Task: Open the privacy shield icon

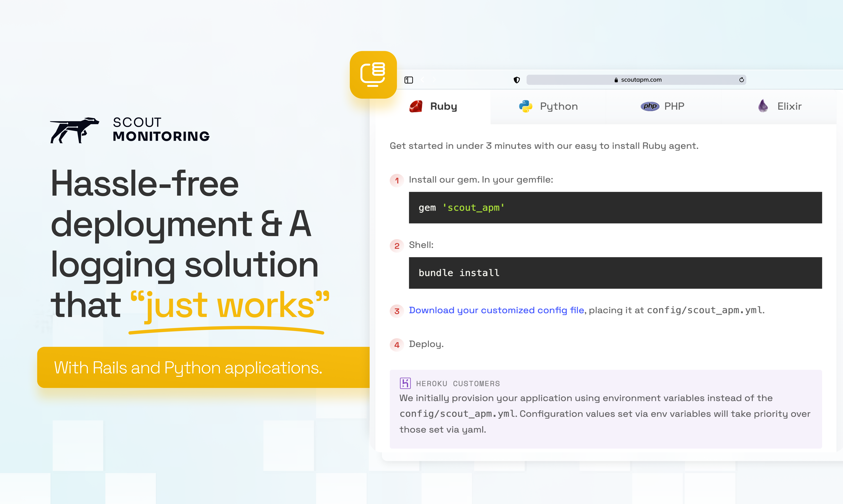Action: click(517, 80)
